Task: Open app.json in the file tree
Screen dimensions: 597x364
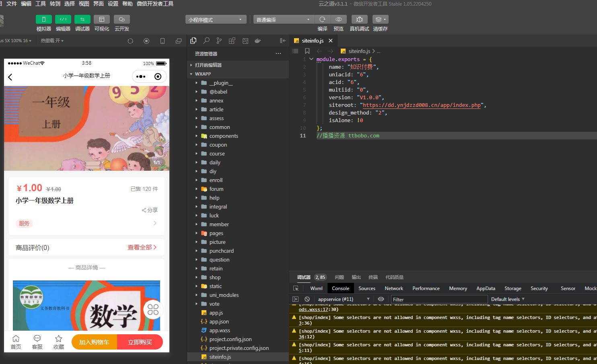Action: (x=238, y=321)
